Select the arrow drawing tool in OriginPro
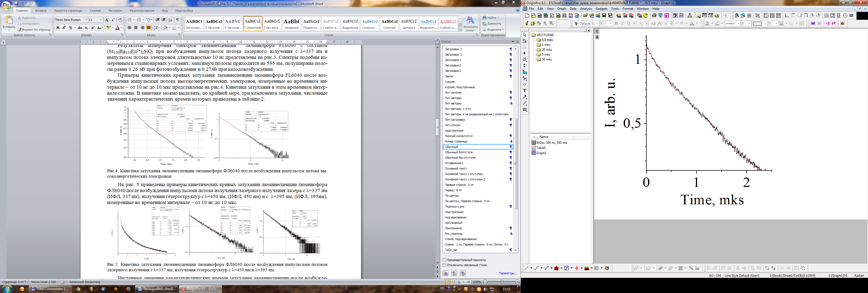This screenshot has height=293, width=868. point(525,97)
